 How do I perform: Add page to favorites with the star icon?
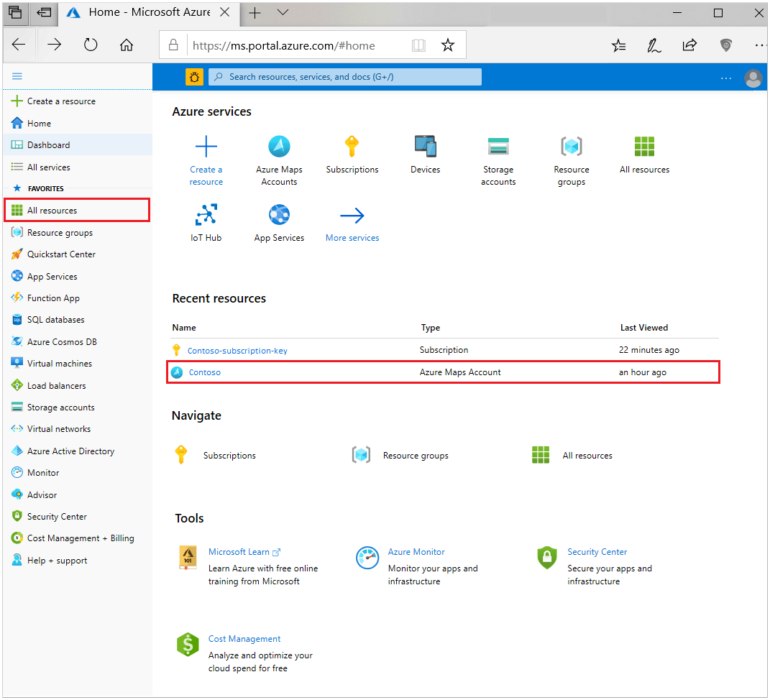[447, 45]
